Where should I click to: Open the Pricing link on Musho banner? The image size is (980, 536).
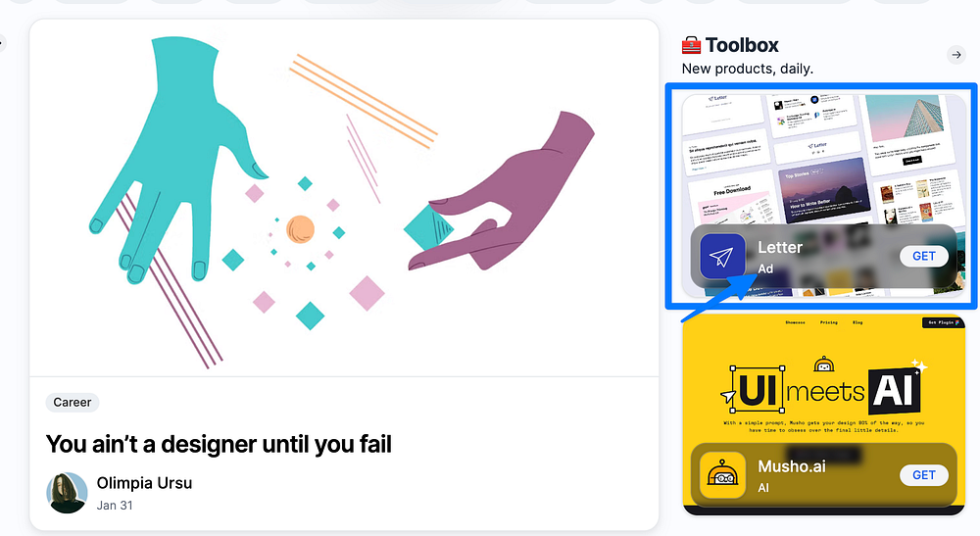(829, 322)
